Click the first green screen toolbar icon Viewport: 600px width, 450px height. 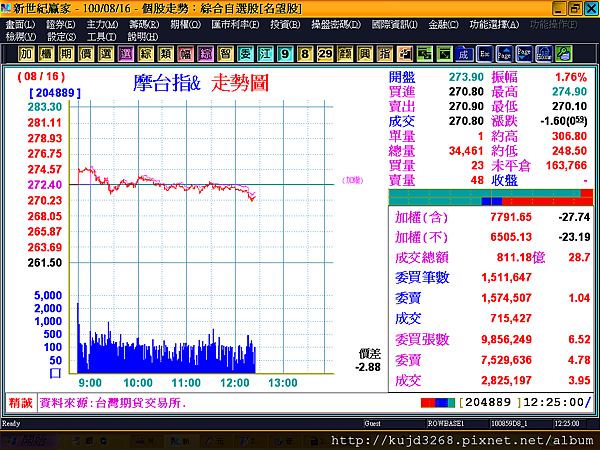pos(424,54)
